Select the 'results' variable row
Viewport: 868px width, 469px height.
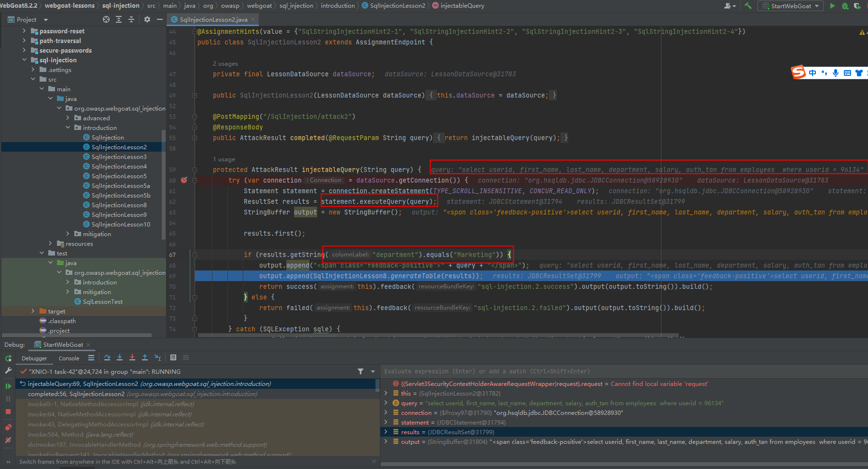624,432
